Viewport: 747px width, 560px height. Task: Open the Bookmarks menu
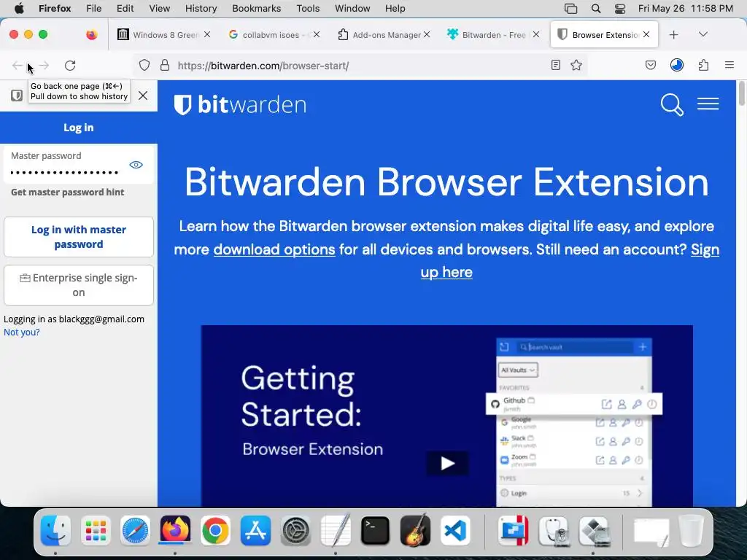(256, 8)
